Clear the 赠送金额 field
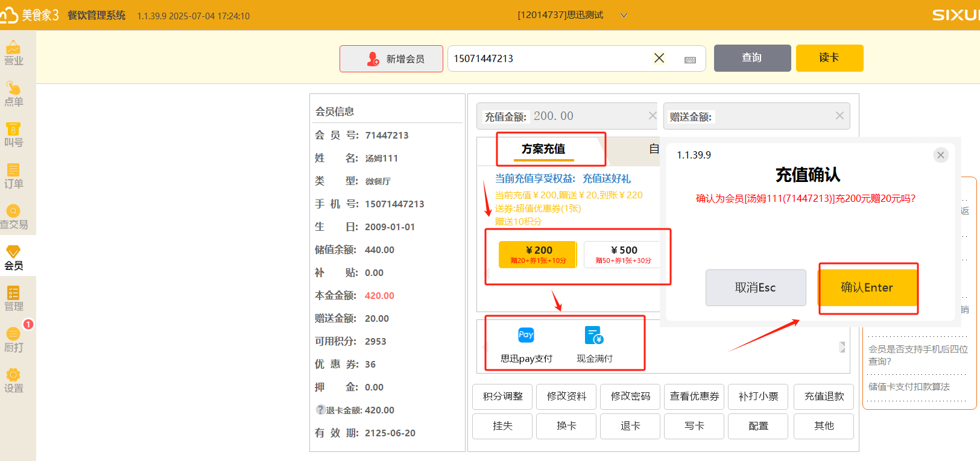Screen dimensions: 980x461 point(839,116)
